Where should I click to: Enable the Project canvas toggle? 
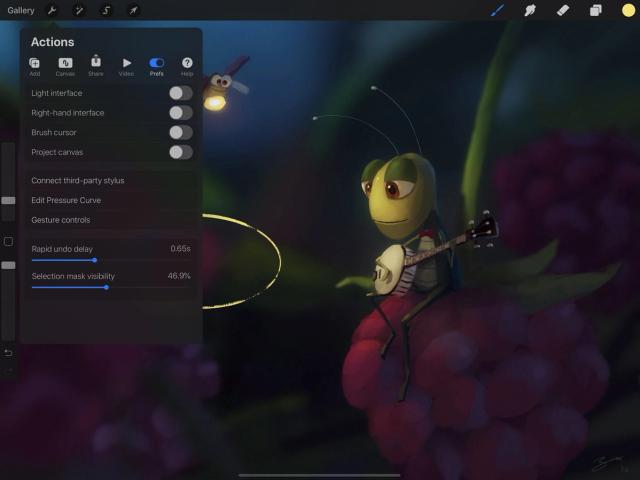point(181,152)
